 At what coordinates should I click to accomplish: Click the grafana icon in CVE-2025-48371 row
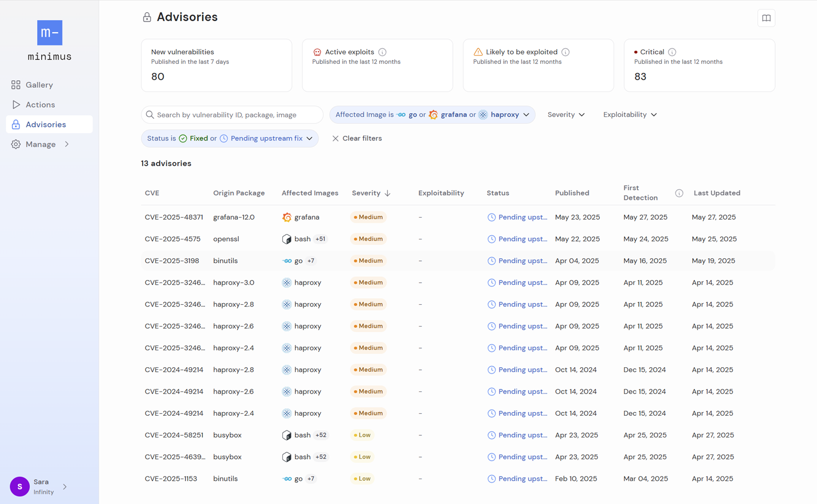[x=286, y=217]
